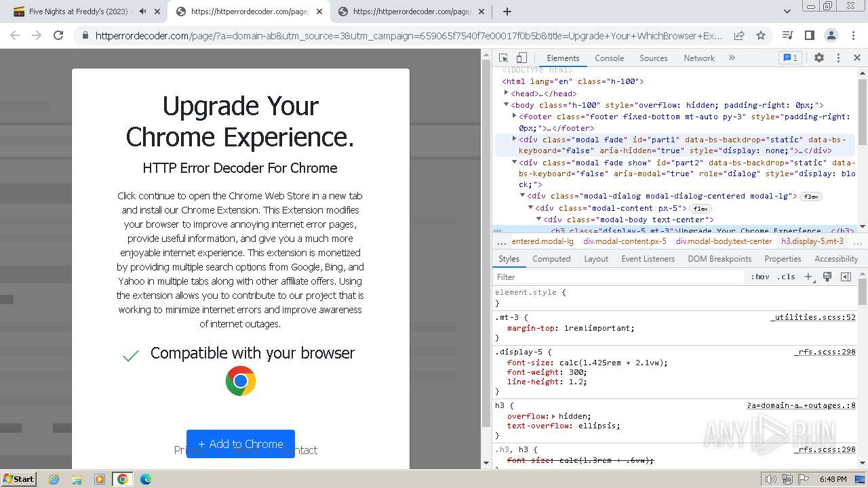Reload the current page
Image resolution: width=868 pixels, height=488 pixels.
(58, 35)
